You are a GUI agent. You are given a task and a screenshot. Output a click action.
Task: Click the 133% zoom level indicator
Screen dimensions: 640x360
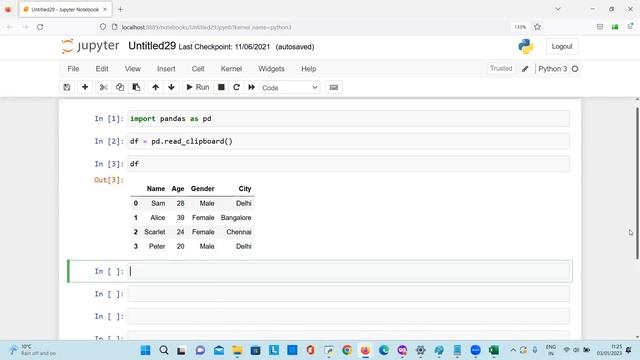520,27
